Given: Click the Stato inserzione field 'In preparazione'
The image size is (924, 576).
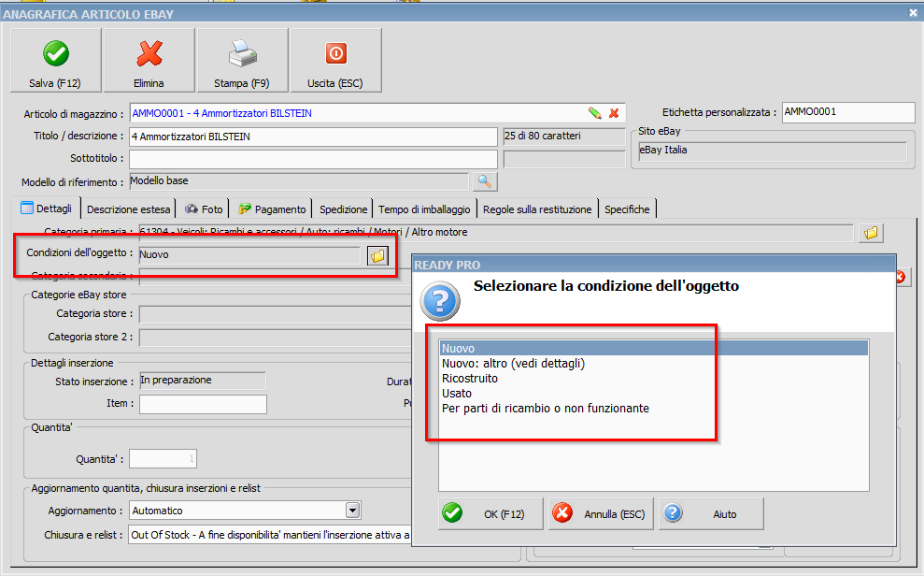Looking at the screenshot, I should pyautogui.click(x=203, y=381).
